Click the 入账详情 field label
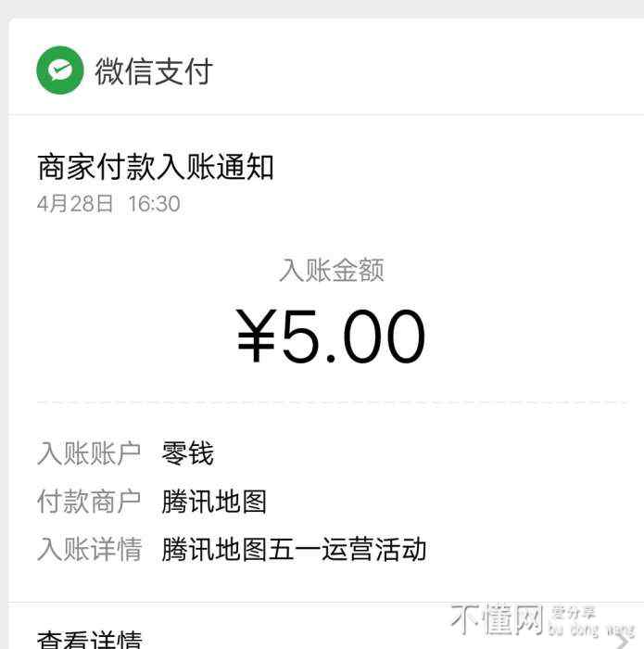Viewport: 644px width, 649px height. (89, 549)
